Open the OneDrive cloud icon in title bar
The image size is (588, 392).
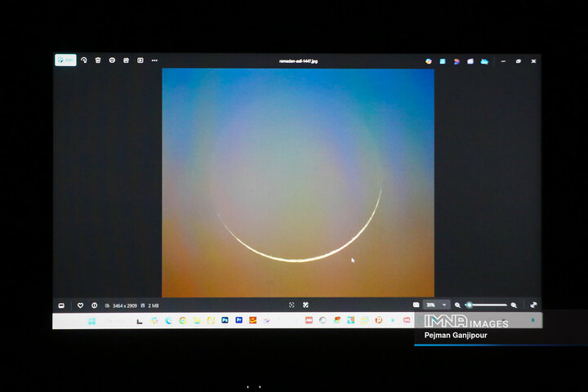(x=484, y=60)
